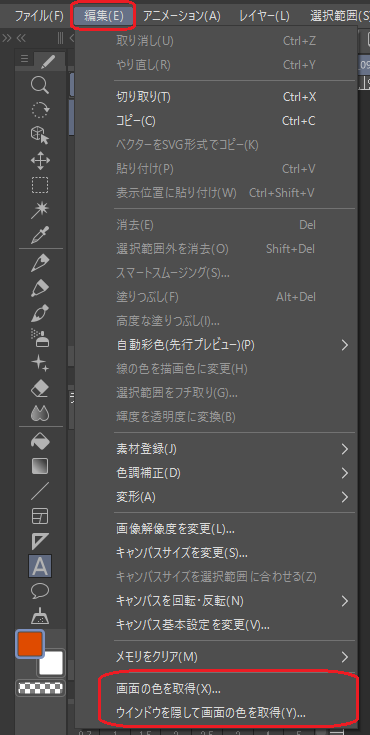Select the Zoom magnifier tool

click(x=40, y=85)
